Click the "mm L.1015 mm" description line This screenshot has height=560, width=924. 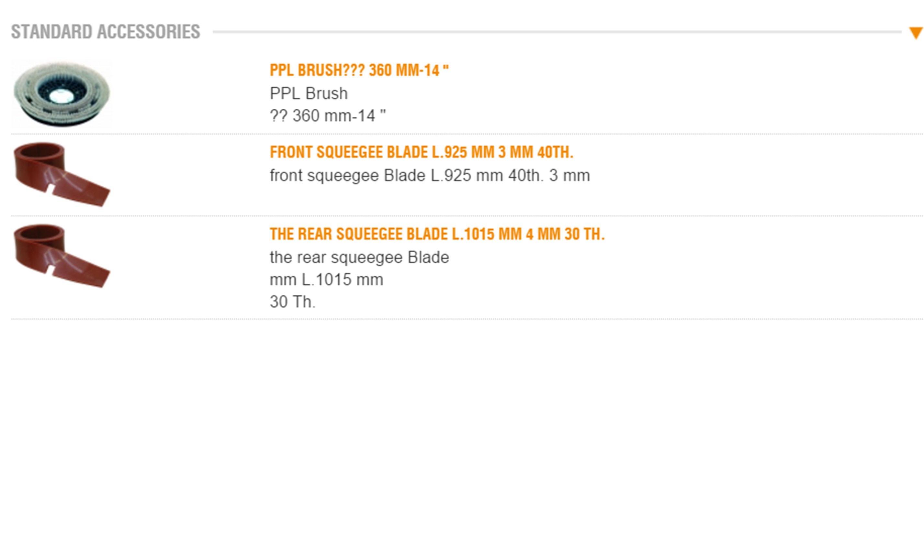coord(326,280)
